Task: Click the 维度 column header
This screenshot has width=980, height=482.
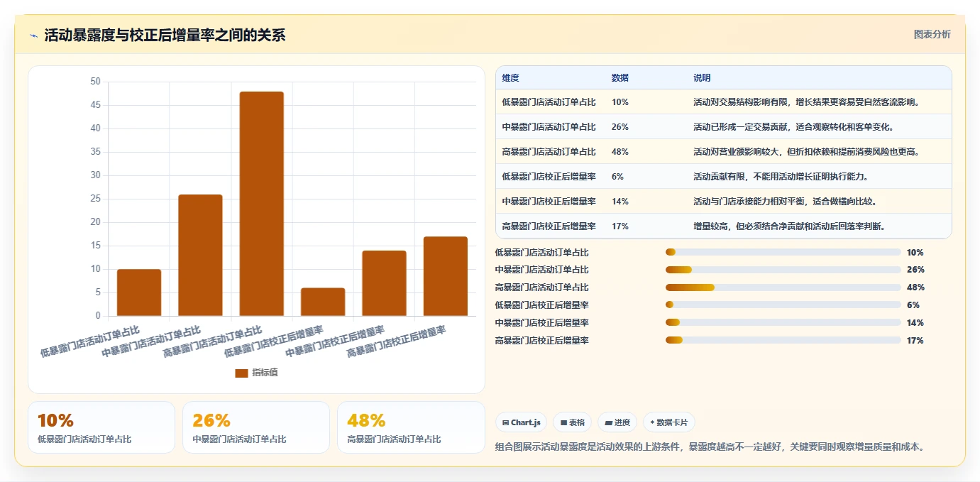Action: [x=510, y=78]
